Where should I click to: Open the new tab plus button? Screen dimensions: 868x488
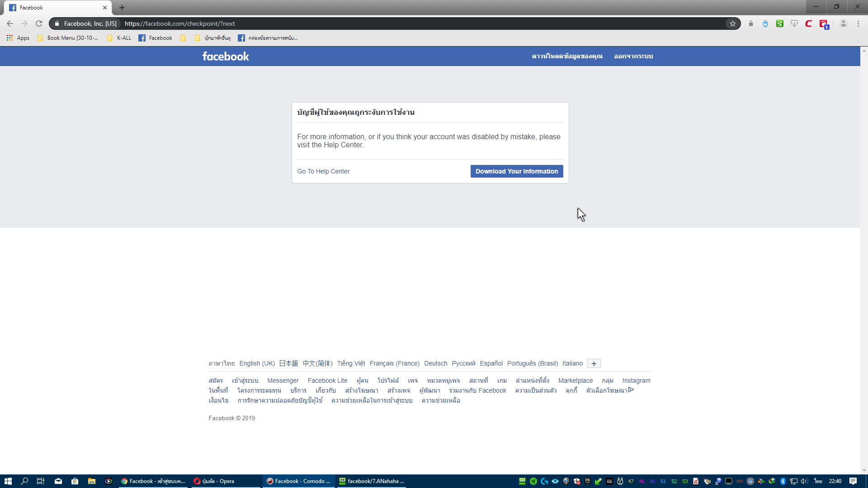pyautogui.click(x=122, y=8)
